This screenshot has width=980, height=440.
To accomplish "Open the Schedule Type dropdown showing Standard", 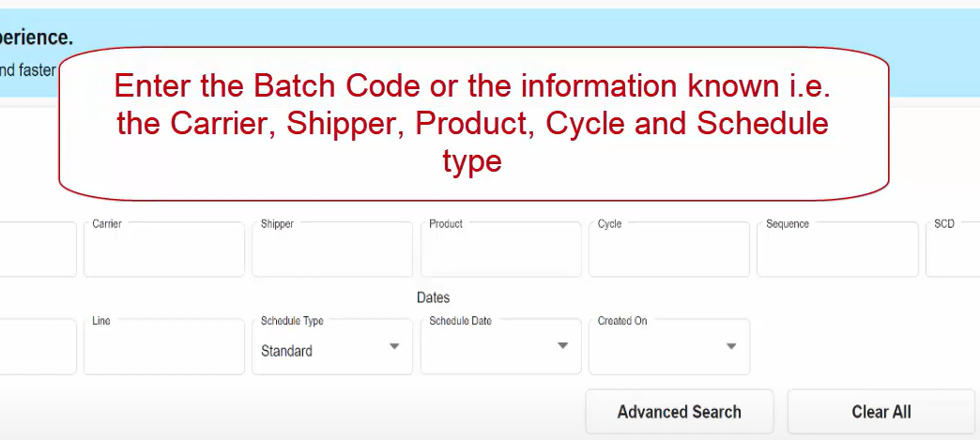I will tap(319, 350).
